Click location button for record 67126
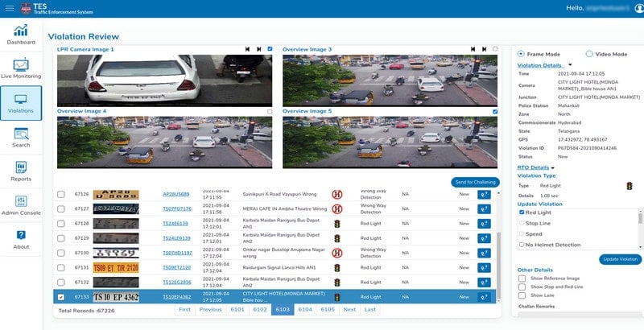 (x=484, y=195)
